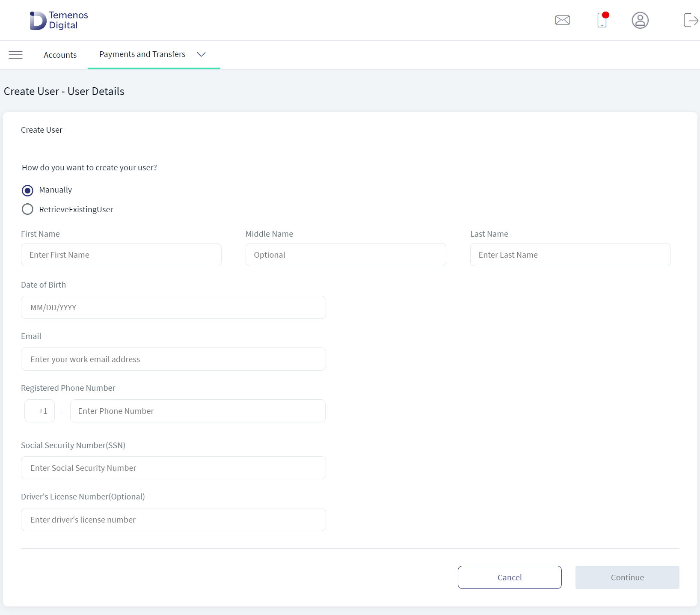Click the +1 country code field
Screen dimensions: 700x615
click(x=39, y=411)
